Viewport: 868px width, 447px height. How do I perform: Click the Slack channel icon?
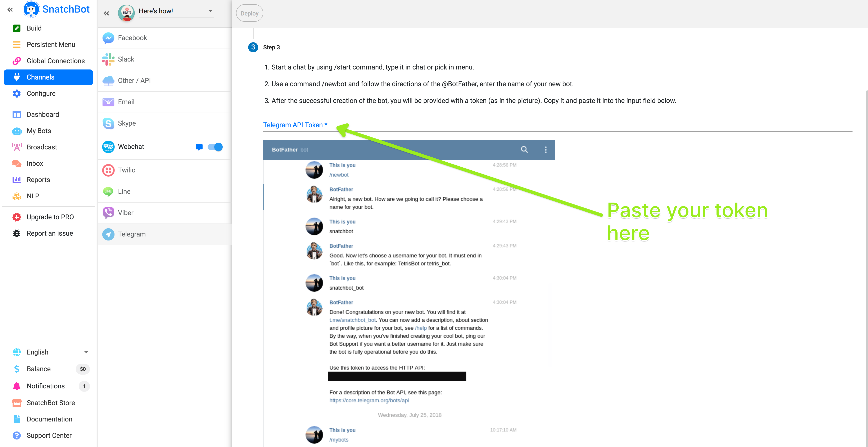[x=108, y=59]
